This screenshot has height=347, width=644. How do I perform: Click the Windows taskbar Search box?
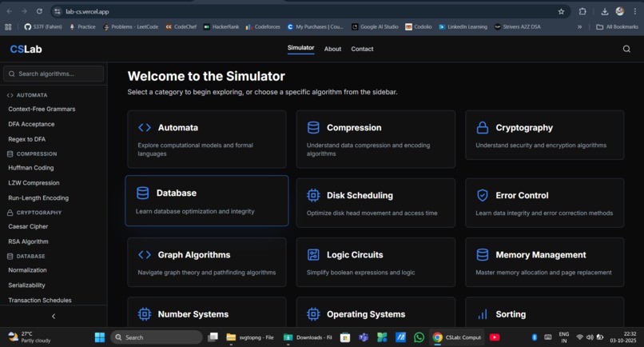point(156,337)
